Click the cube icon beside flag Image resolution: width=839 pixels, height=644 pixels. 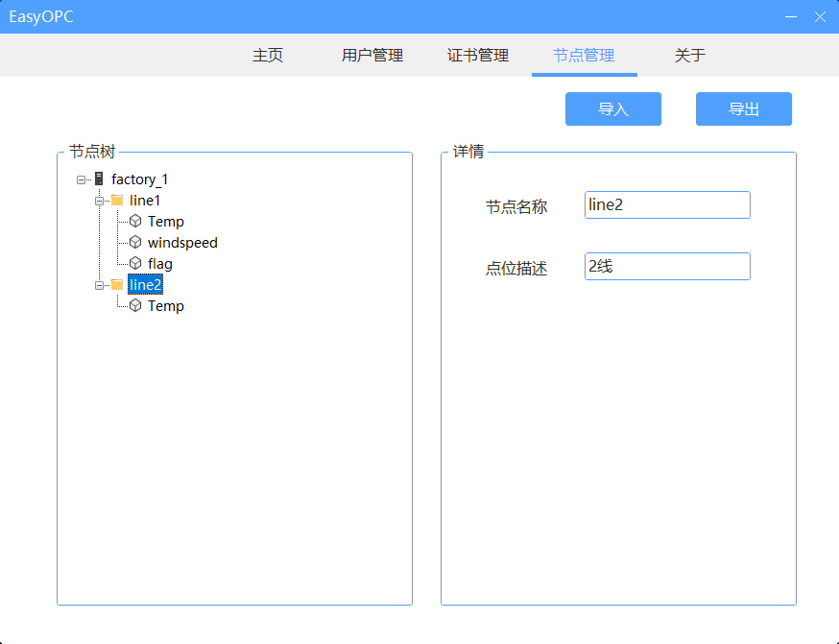(135, 263)
